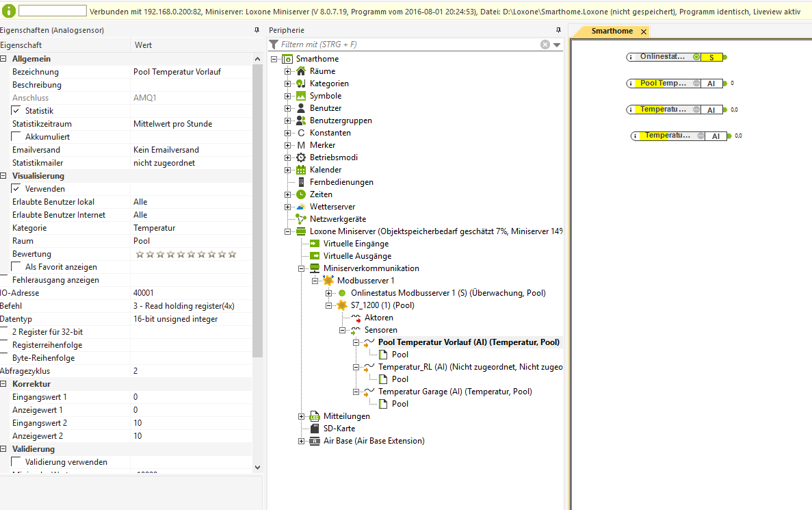
Task: Click the Räume house icon in tree
Action: 301,71
